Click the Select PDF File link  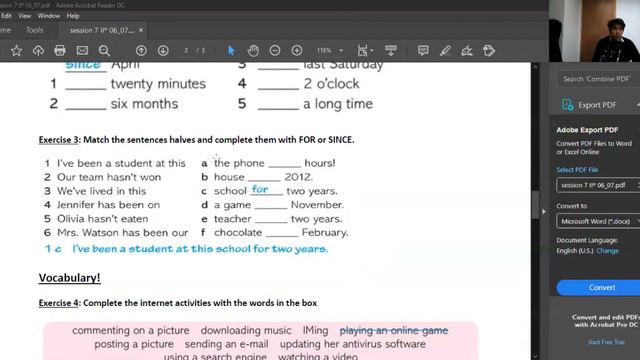pos(577,170)
